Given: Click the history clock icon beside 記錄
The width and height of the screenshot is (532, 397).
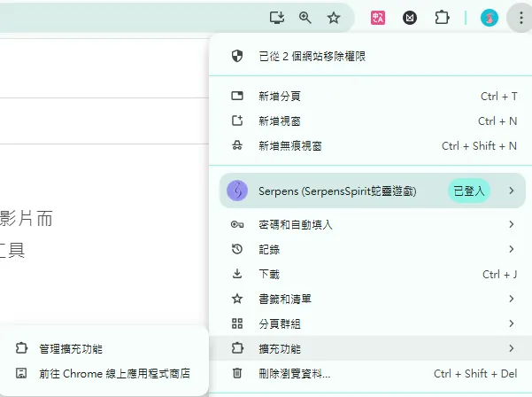Looking at the screenshot, I should 237,249.
